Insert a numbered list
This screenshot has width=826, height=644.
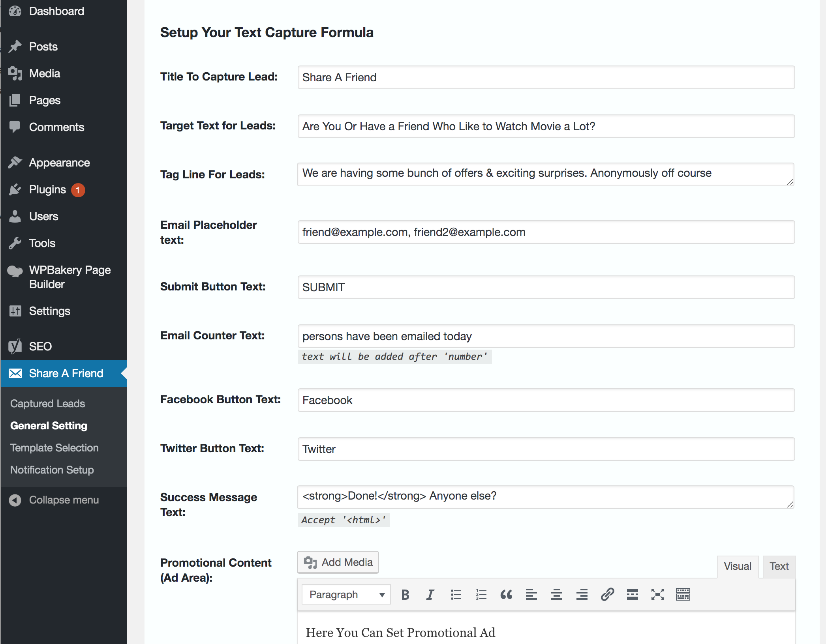[481, 594]
